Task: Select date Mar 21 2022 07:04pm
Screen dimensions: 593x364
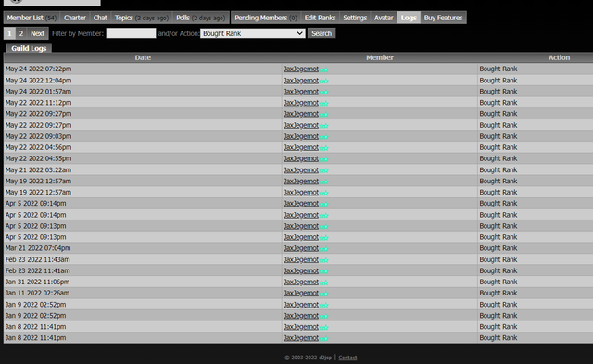Action: 38,248
